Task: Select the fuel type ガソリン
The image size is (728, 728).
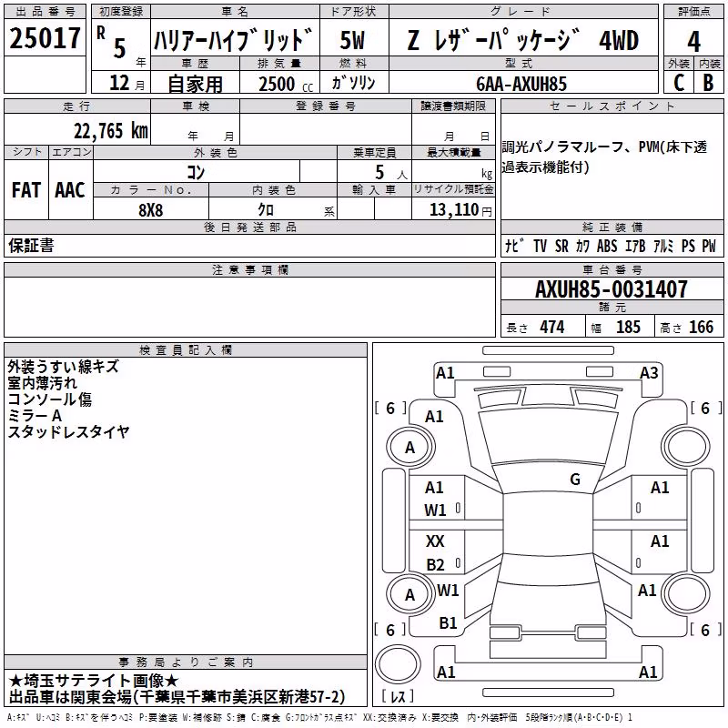Action: pos(353,83)
